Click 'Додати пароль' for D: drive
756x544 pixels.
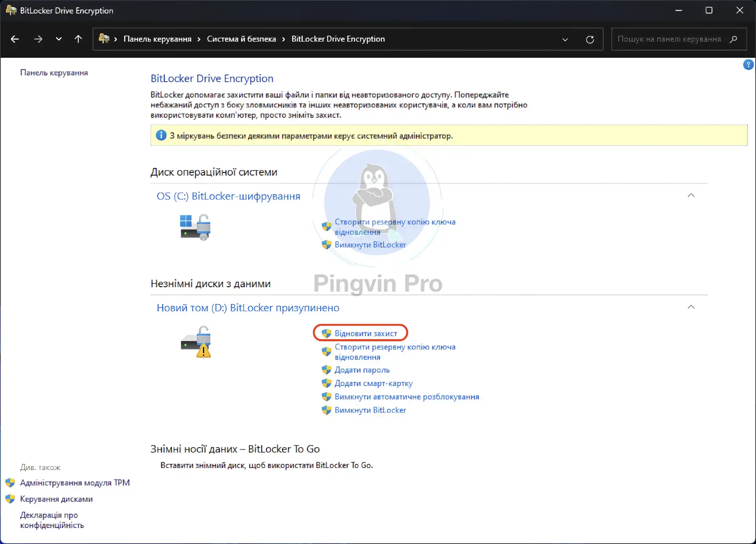(362, 370)
